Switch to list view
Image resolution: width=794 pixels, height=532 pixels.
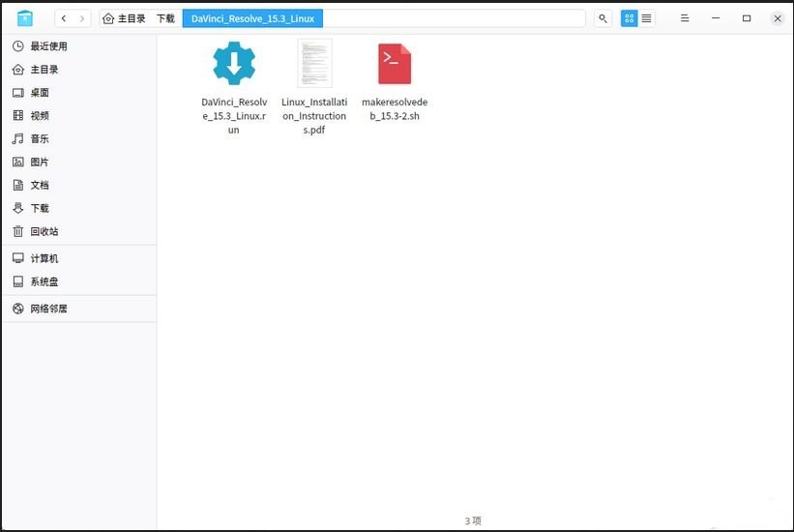click(x=647, y=18)
